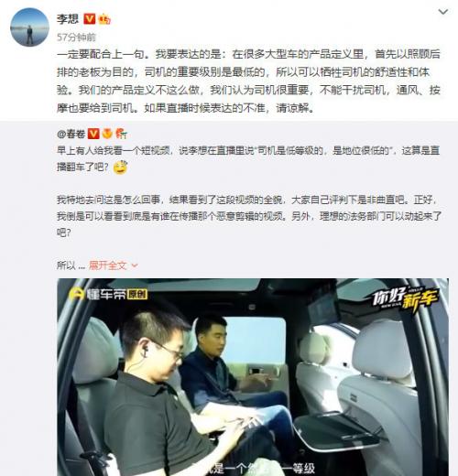Click the 李想 username link
The image size is (458, 476).
click(x=68, y=19)
